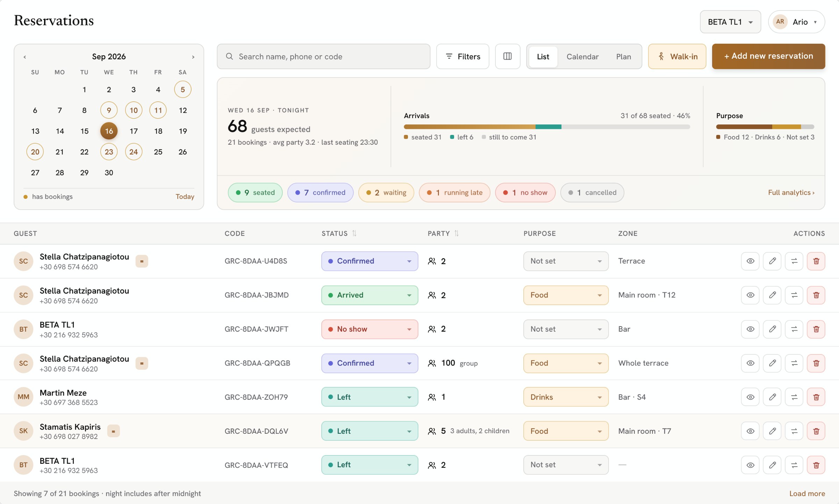Open transfer icon for BETA TL1 No show row
This screenshot has width=839, height=504.
point(794,329)
